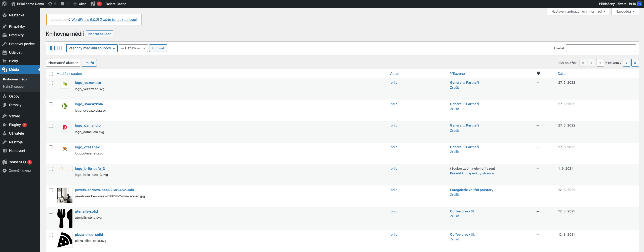Open Stránky in the sidebar menu
644x252 pixels.
[15, 105]
